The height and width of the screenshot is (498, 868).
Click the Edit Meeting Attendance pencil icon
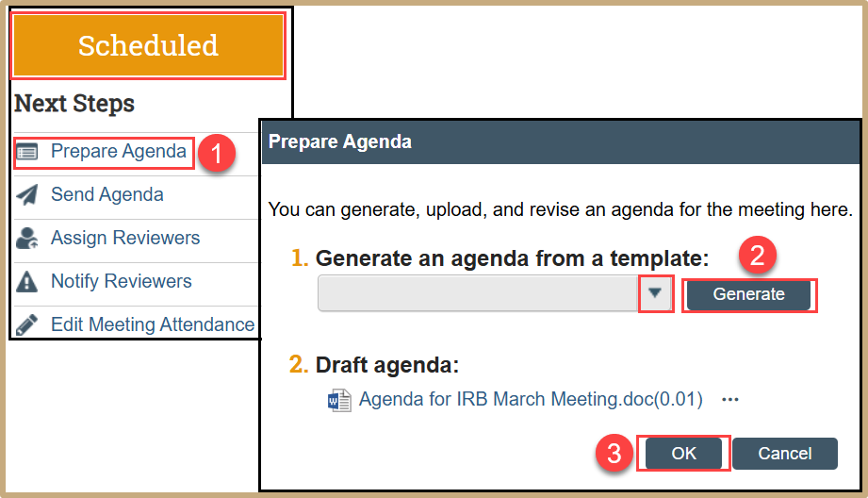tap(28, 325)
